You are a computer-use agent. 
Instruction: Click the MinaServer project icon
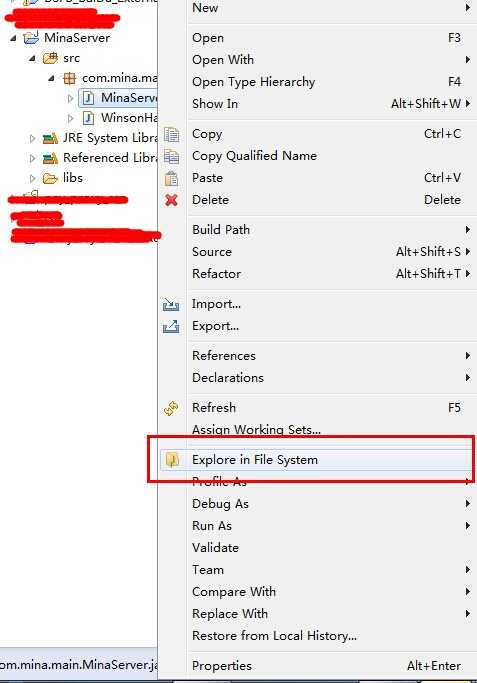(x=31, y=38)
